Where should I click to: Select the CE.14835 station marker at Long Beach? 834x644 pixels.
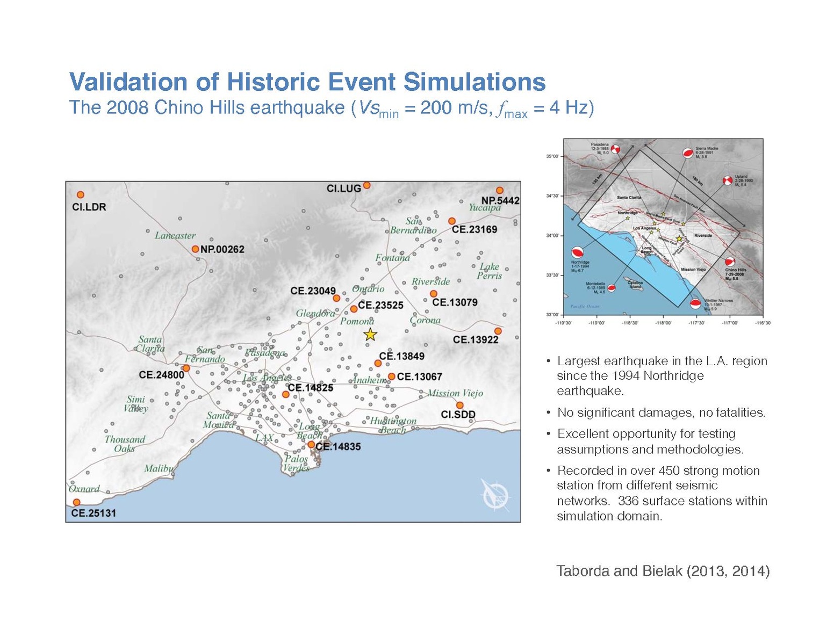311,445
